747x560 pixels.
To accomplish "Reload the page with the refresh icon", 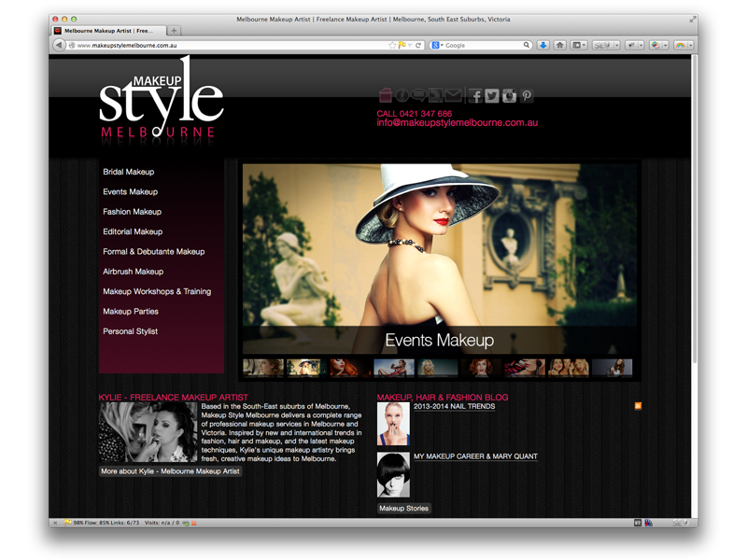I will coord(418,45).
